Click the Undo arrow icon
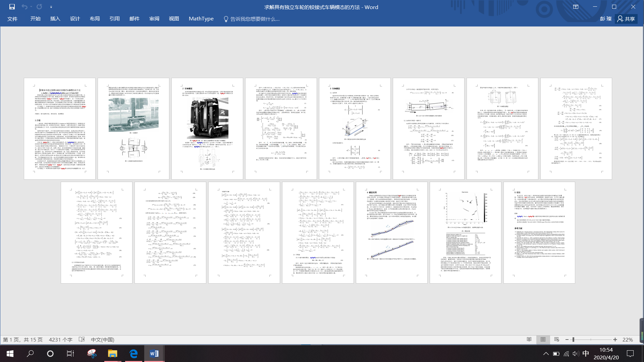The width and height of the screenshot is (644, 362). coord(24,7)
